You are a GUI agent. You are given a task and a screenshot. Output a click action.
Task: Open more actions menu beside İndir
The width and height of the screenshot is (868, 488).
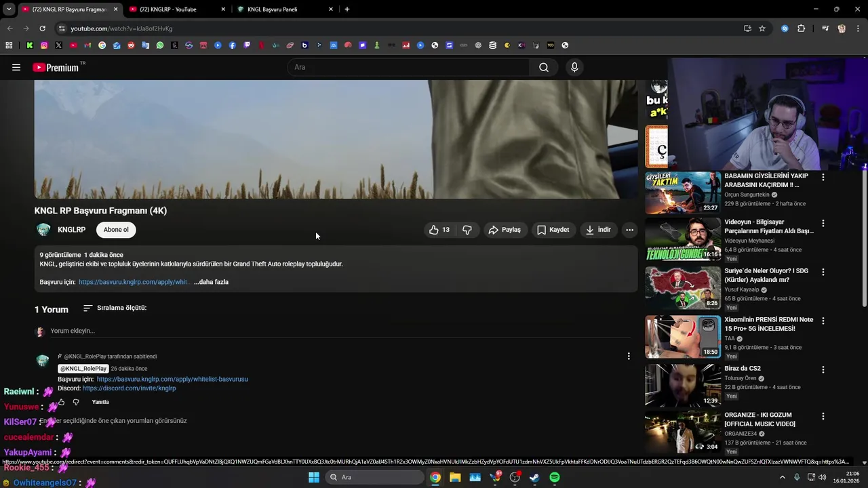tap(629, 230)
